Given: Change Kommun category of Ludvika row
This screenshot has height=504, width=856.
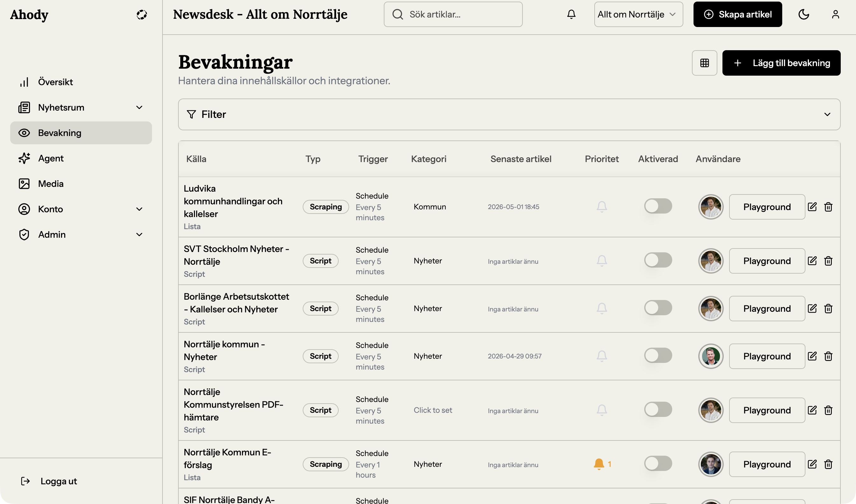Looking at the screenshot, I should pyautogui.click(x=430, y=207).
